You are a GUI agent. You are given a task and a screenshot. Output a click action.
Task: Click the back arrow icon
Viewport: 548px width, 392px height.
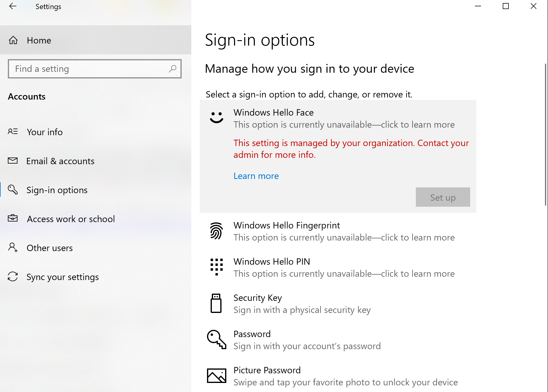[13, 6]
